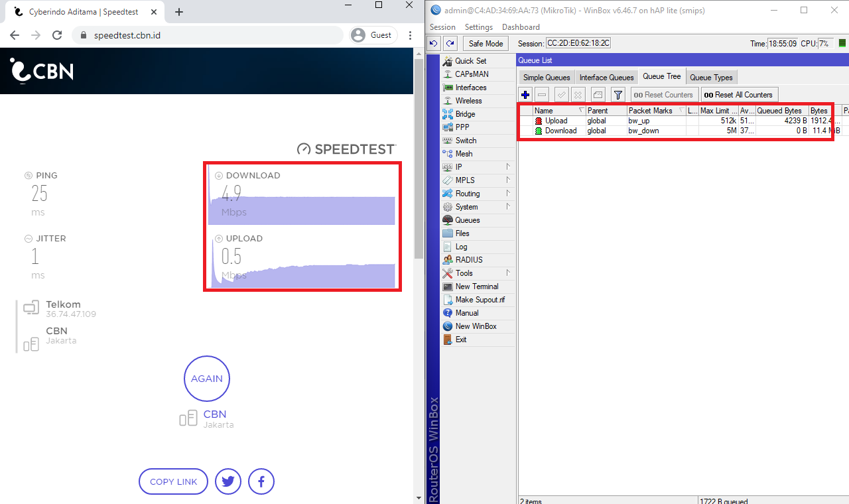
Task: Open a new Chrome tab
Action: [179, 12]
